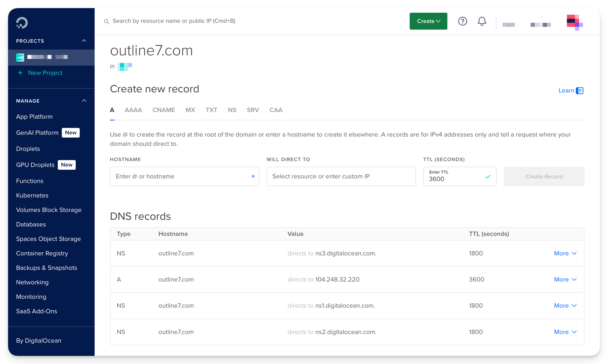
Task: Click By DigitalOcean at sidebar bottom
Action: (x=39, y=341)
